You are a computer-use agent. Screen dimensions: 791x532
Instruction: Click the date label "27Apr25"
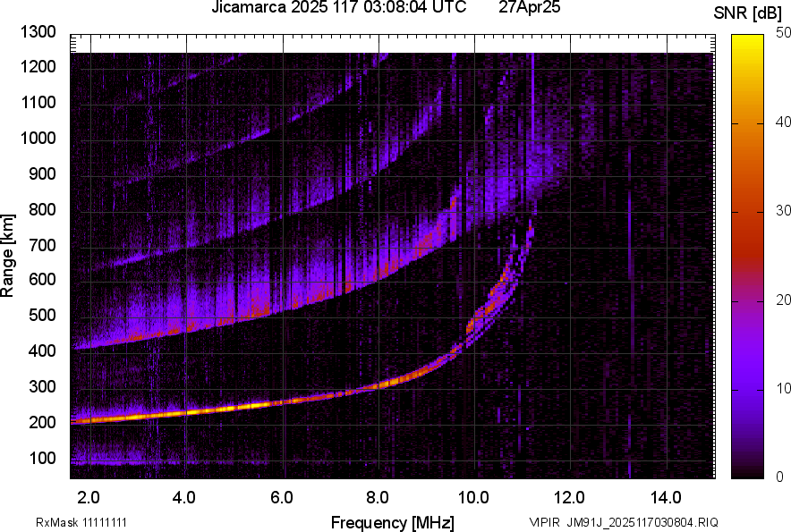[x=529, y=7]
